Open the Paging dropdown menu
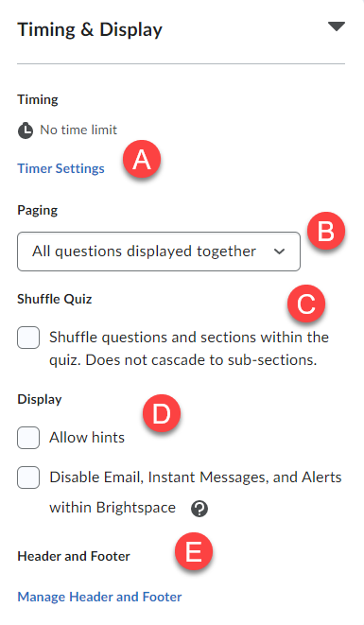 [159, 252]
